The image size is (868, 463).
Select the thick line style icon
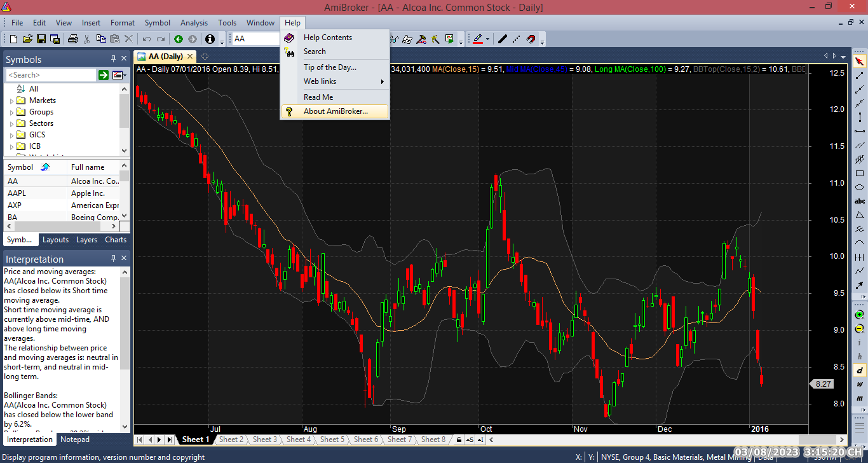503,39
